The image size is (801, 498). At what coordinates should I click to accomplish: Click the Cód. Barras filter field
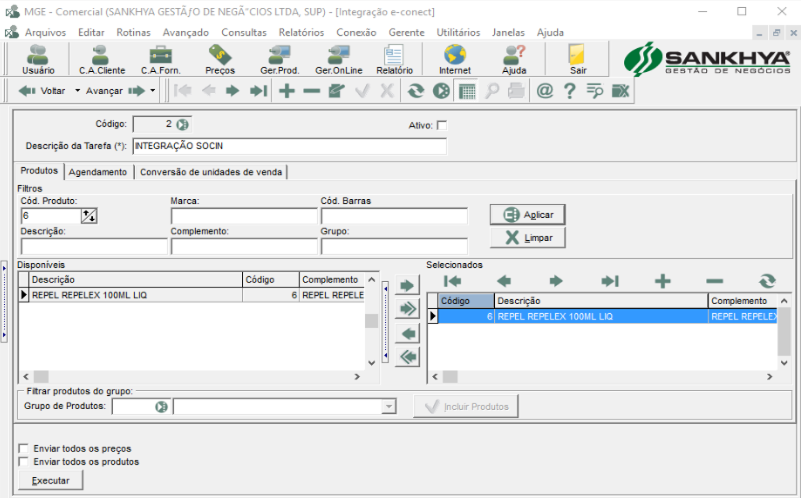tap(394, 216)
